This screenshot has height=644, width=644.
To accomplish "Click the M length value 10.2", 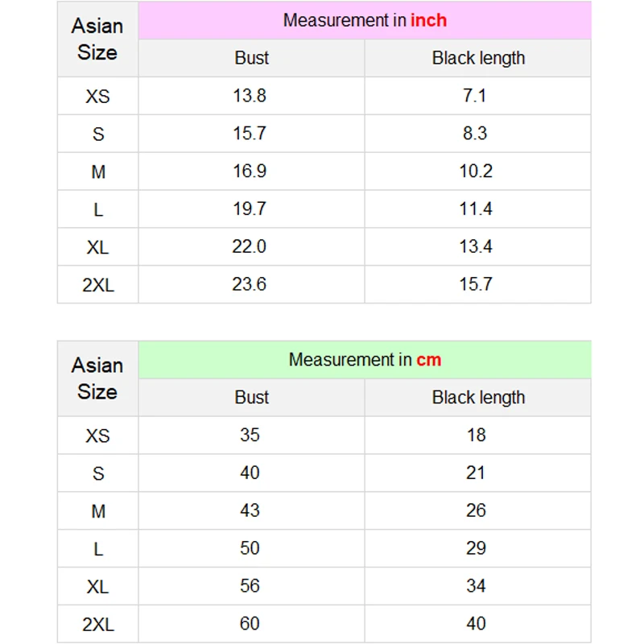I will [476, 171].
